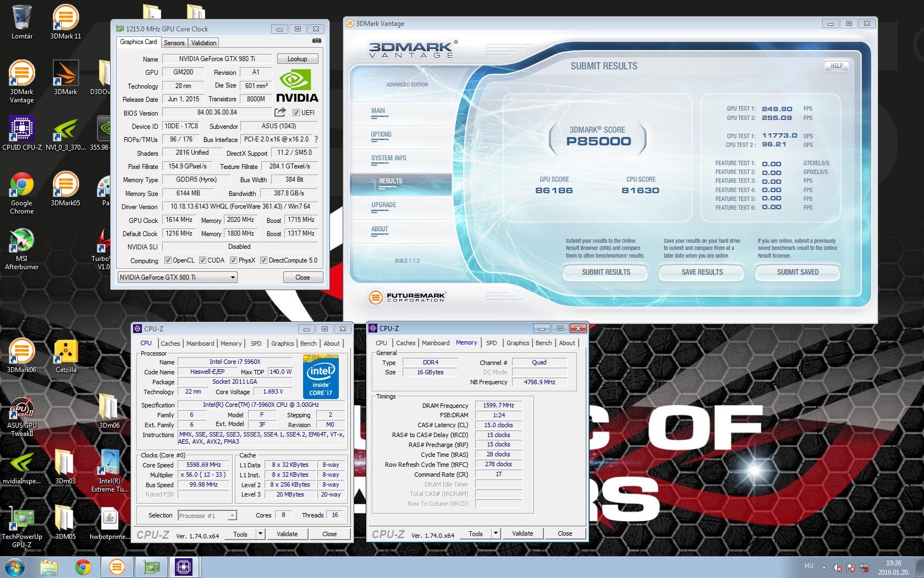Open the 3DMark 11 desktop shortcut

(65, 22)
